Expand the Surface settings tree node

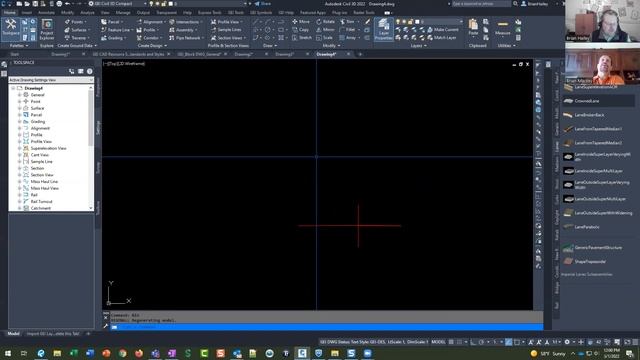click(x=19, y=108)
